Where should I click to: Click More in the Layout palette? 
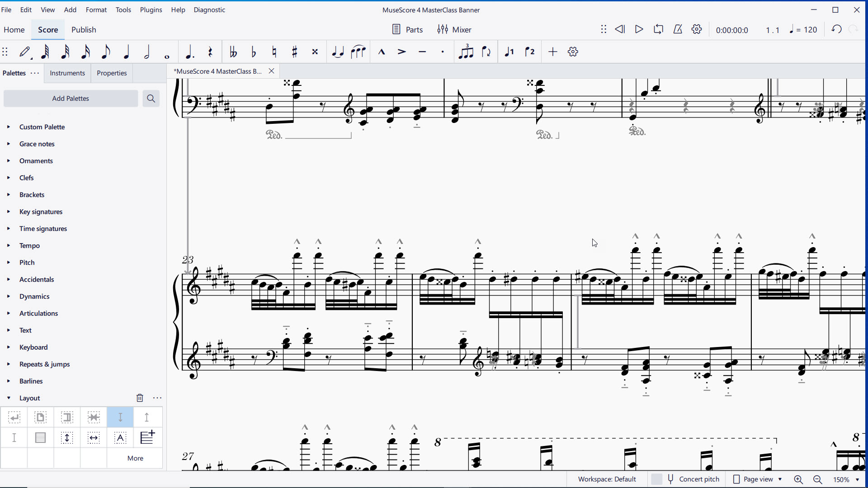coord(135,458)
